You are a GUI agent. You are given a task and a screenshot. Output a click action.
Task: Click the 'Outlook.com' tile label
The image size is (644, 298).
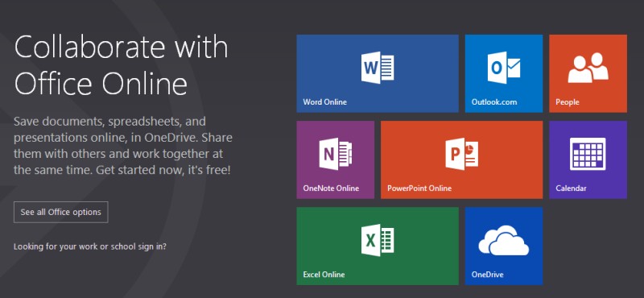[494, 102]
